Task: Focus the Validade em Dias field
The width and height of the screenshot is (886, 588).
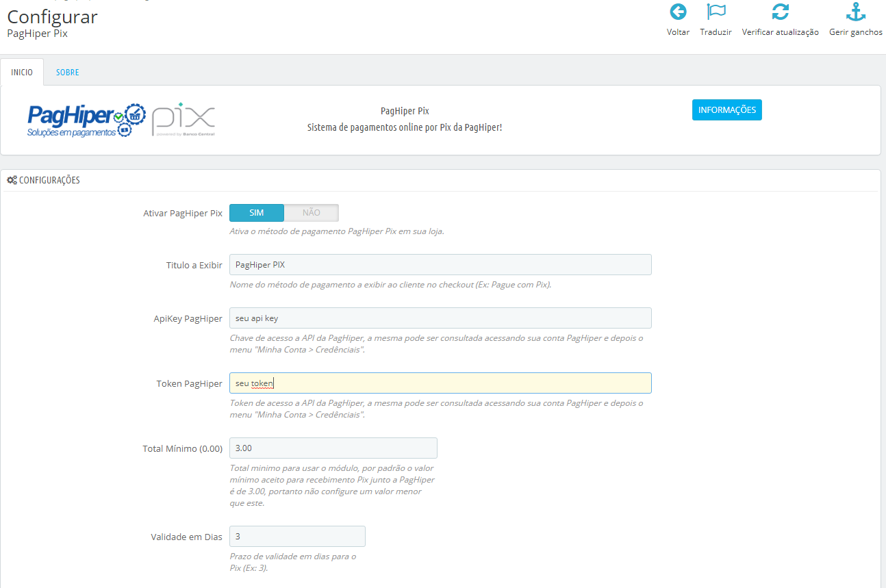Action: pos(297,537)
